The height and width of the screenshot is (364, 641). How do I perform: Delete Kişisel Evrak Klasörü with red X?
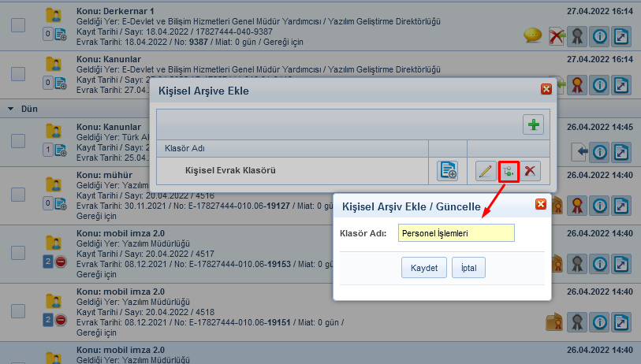coord(531,170)
